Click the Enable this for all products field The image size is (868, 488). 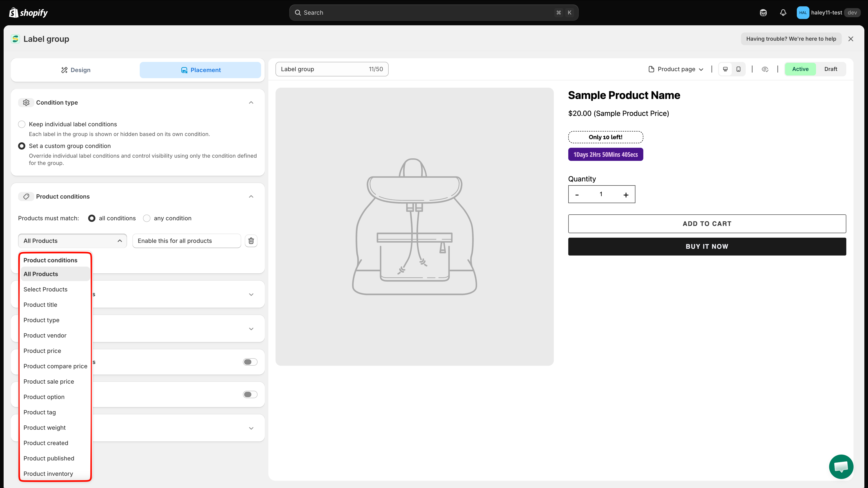click(187, 241)
